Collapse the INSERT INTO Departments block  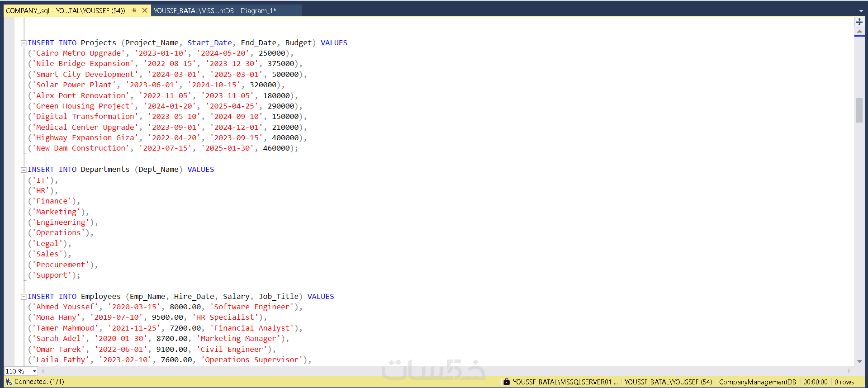coord(23,170)
